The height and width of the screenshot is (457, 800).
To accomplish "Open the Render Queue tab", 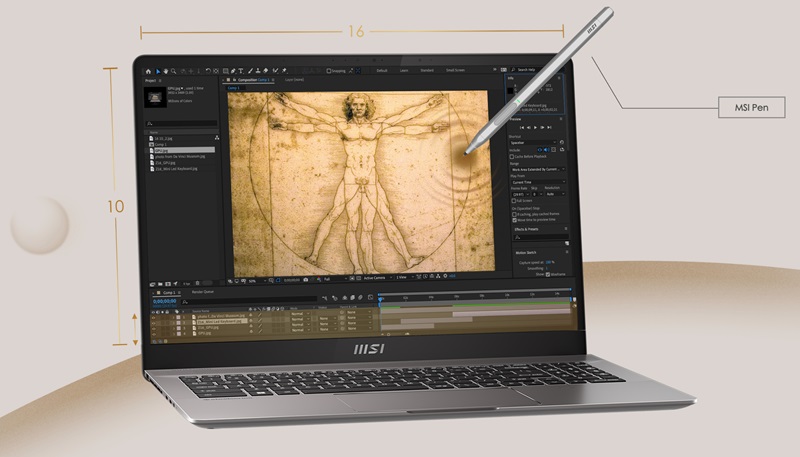I will (x=203, y=292).
